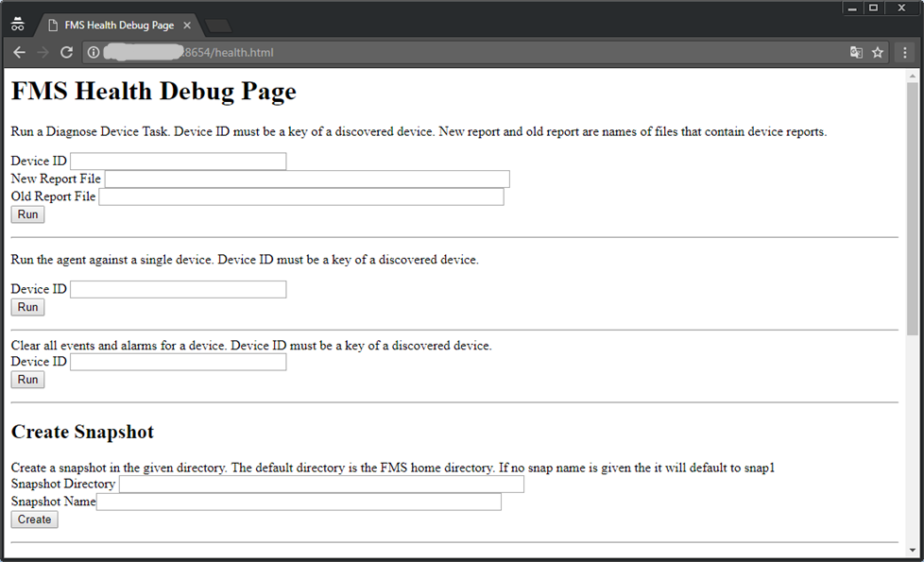This screenshot has width=924, height=562.
Task: Click the FMS Health Debug Page heading
Action: [x=154, y=92]
